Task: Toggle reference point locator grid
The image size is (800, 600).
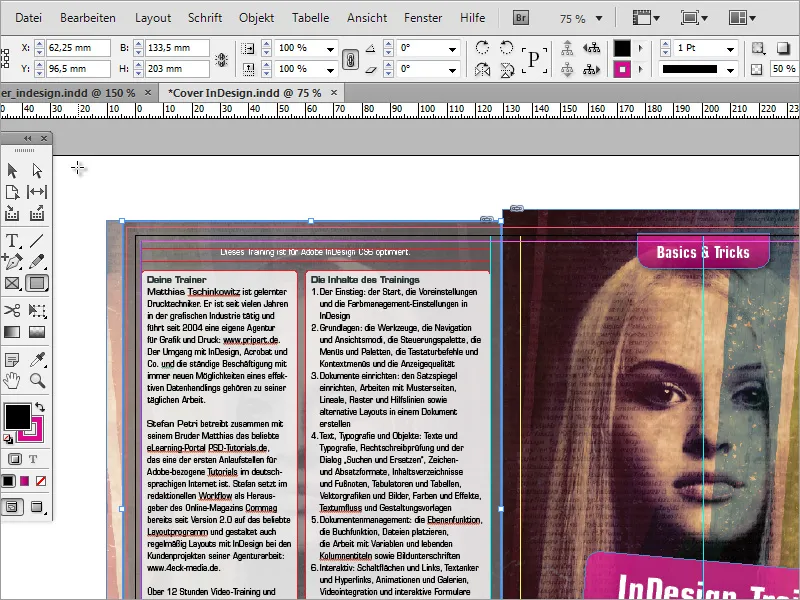Action: [6, 58]
